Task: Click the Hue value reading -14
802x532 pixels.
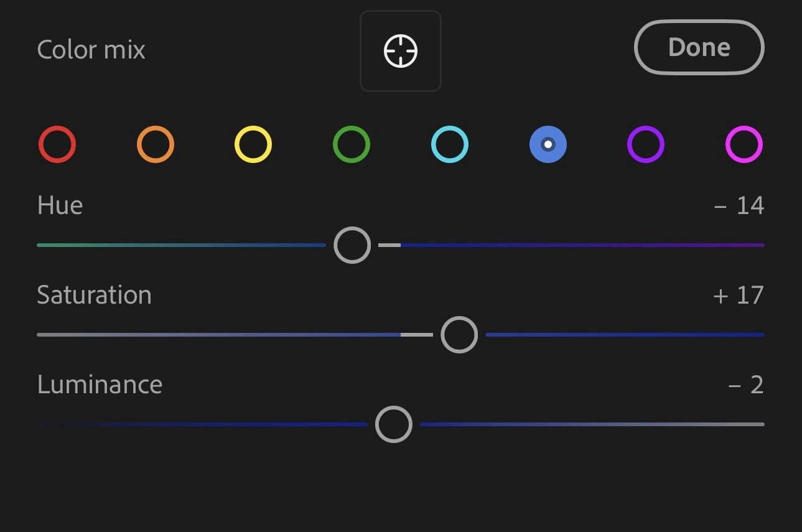Action: click(739, 205)
